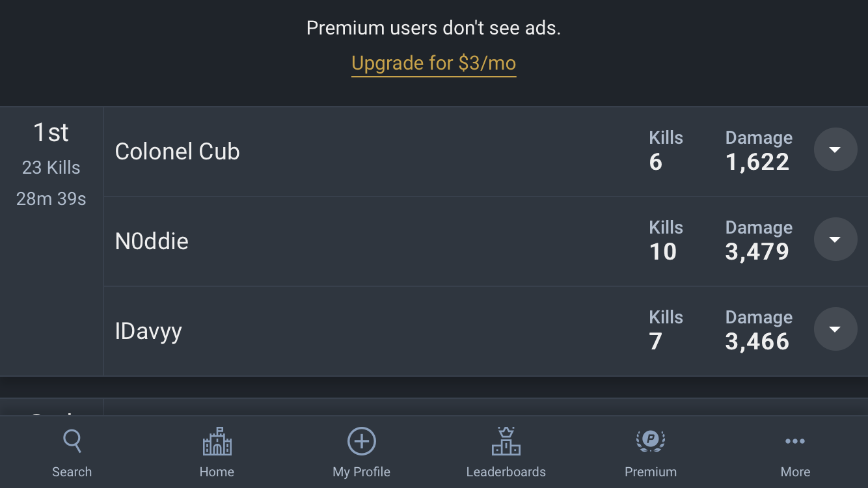Open the Leaderboards podium icon
The height and width of the screenshot is (488, 868).
[506, 441]
